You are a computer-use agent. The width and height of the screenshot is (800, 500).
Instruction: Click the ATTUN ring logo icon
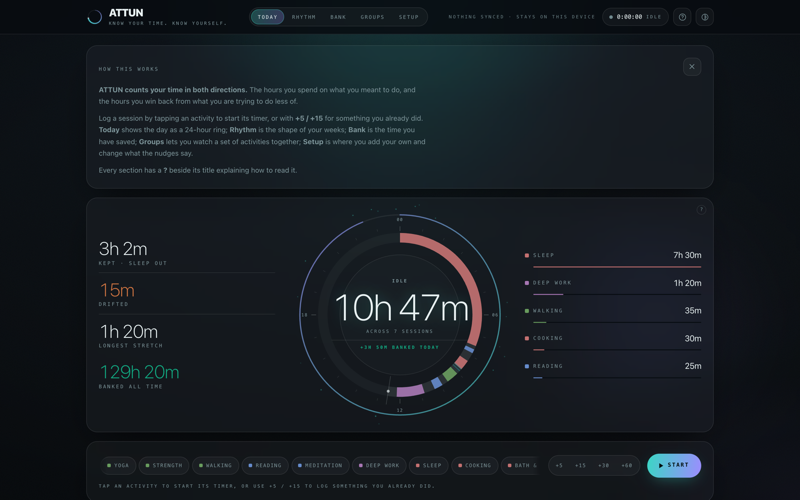pos(94,17)
